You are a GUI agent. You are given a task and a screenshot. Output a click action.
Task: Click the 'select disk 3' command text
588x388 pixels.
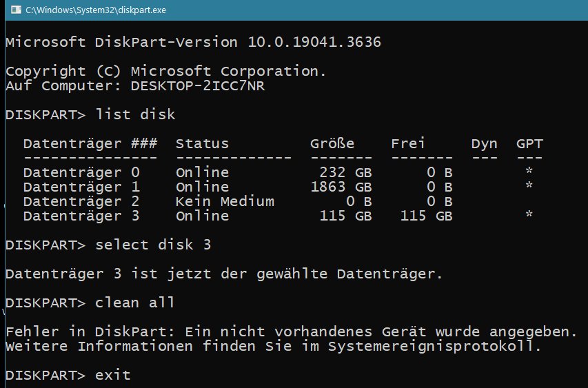pos(153,245)
